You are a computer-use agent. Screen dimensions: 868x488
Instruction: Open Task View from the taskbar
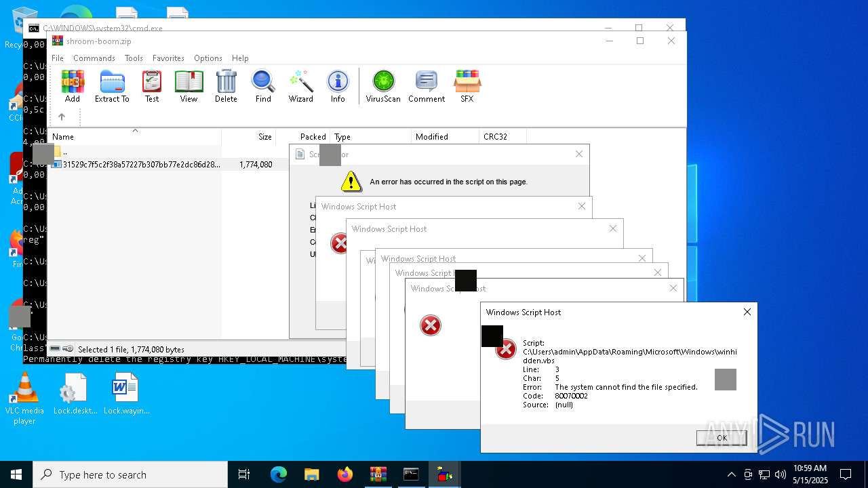tap(244, 474)
